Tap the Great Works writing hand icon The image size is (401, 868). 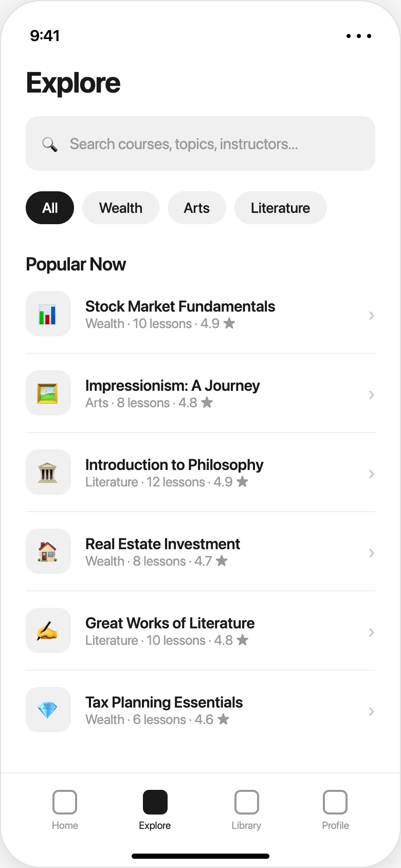click(48, 631)
